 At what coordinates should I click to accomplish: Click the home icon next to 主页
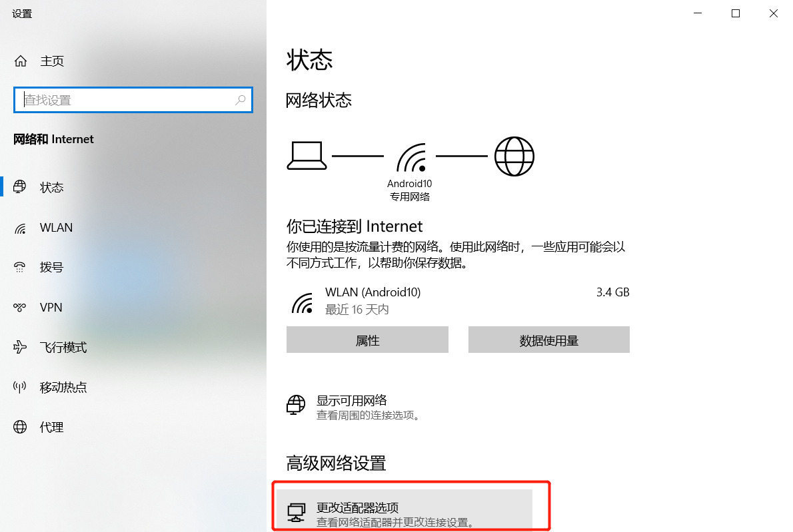[x=20, y=61]
